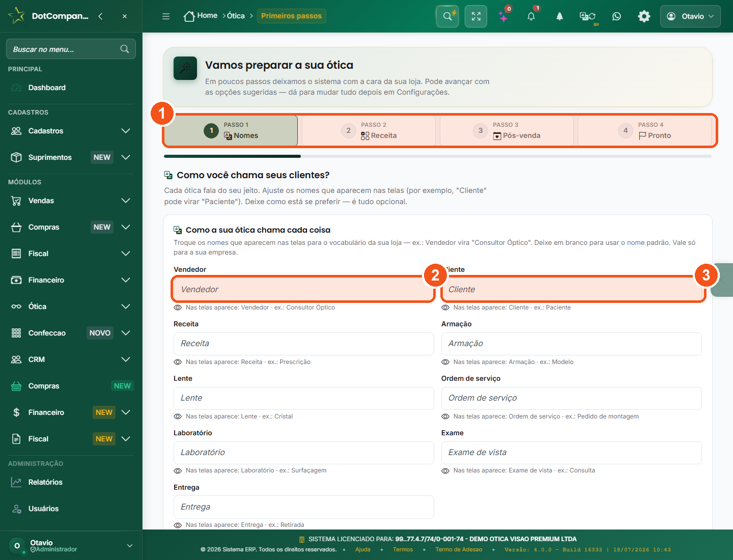
Task: Click the hamburger menu icon
Action: click(x=166, y=16)
